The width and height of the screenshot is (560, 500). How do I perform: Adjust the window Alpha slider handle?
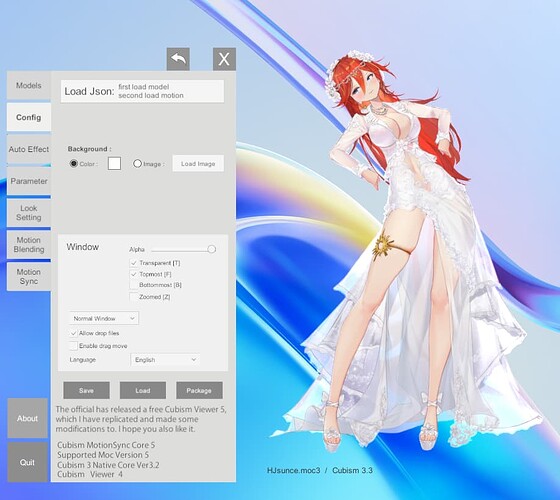(211, 249)
